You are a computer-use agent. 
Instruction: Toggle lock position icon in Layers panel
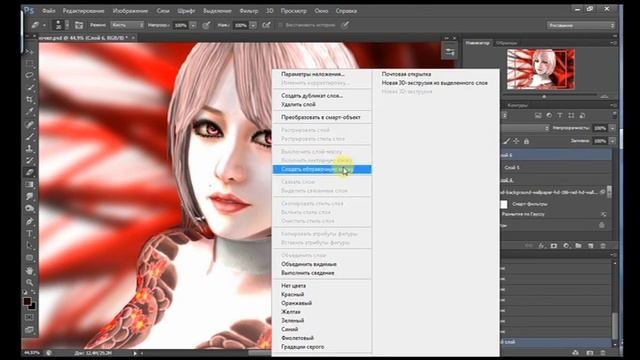point(516,141)
